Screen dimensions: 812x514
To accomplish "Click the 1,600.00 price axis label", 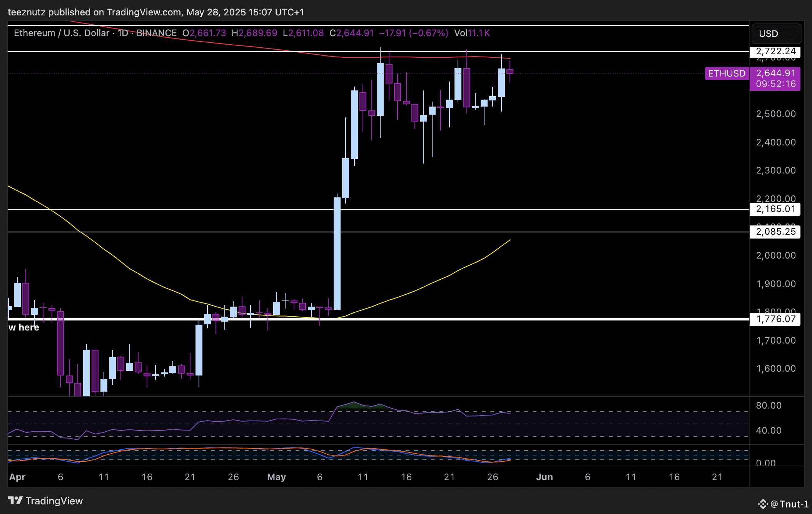I will pos(776,369).
